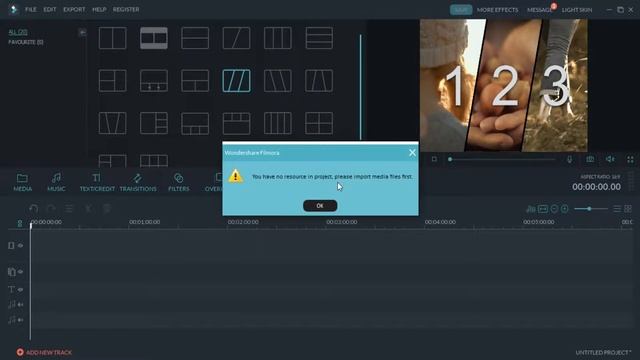Click the zoom-to-fit timeline icon

pyautogui.click(x=543, y=209)
